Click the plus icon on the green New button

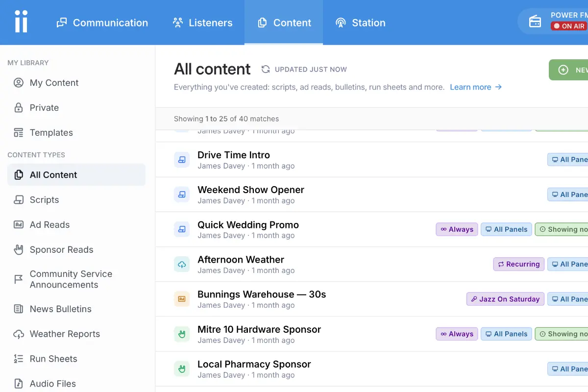pyautogui.click(x=563, y=70)
